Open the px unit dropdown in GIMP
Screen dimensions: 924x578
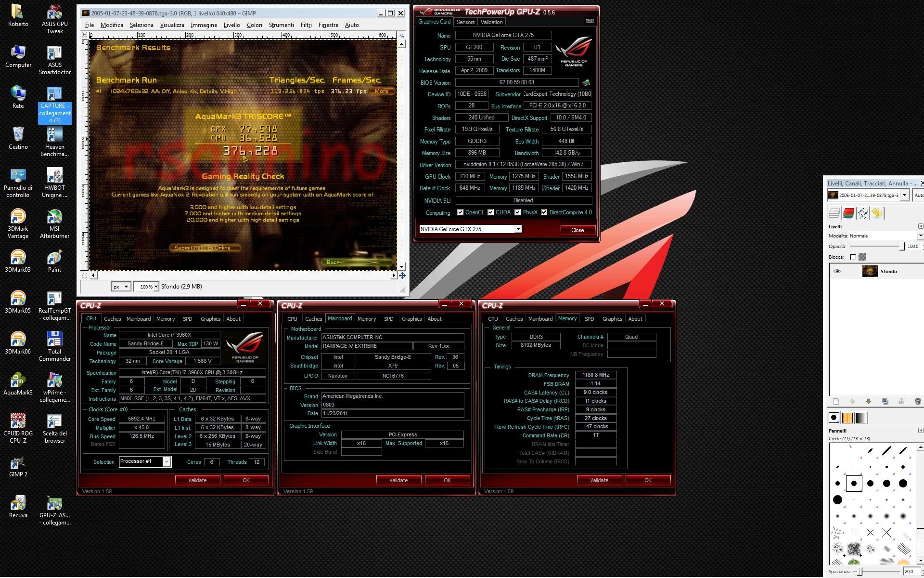click(121, 287)
